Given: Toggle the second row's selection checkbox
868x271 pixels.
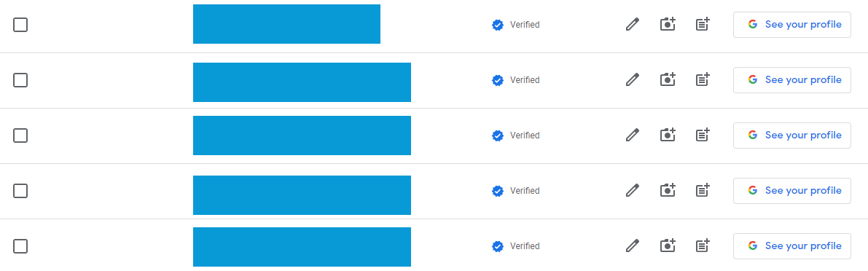Looking at the screenshot, I should click(20, 80).
